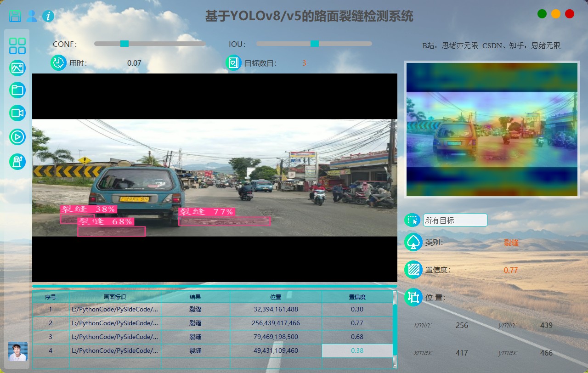Image resolution: width=588 pixels, height=373 pixels.
Task: Open folder for batch detection
Action: tap(17, 90)
